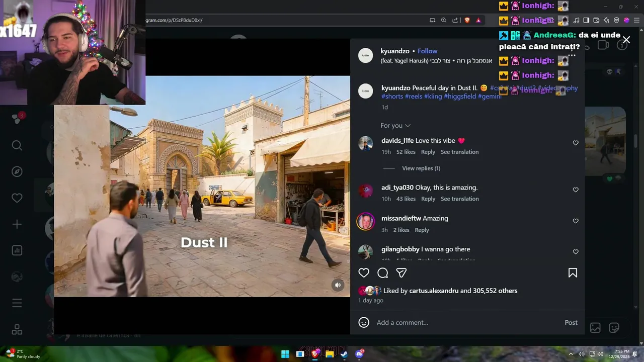Open the dashboard chart icon in the sidebar

pos(17,250)
